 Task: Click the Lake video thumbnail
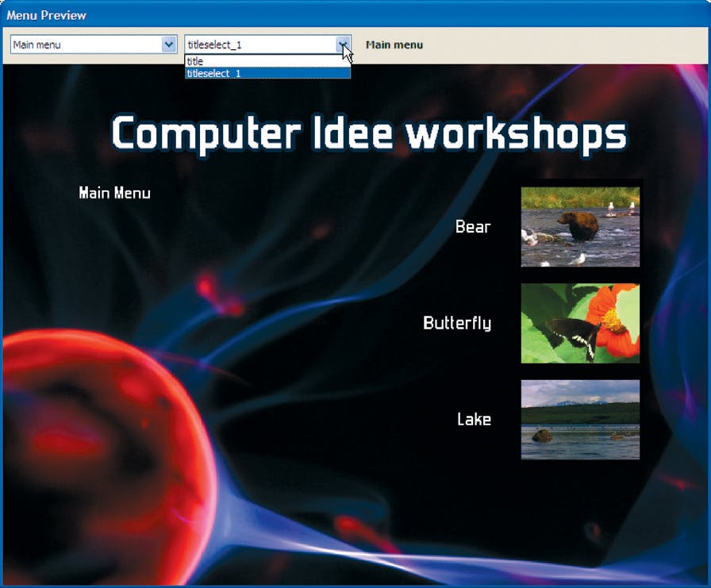click(580, 420)
